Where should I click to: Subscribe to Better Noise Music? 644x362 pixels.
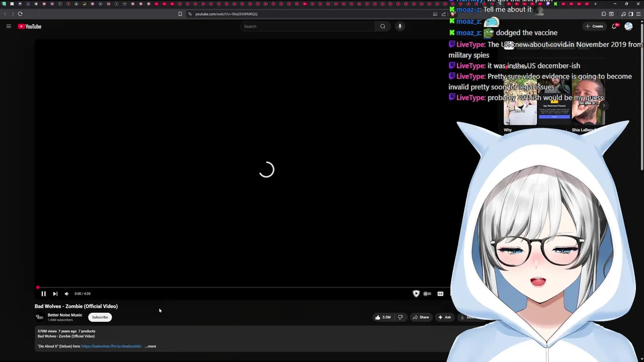click(100, 317)
